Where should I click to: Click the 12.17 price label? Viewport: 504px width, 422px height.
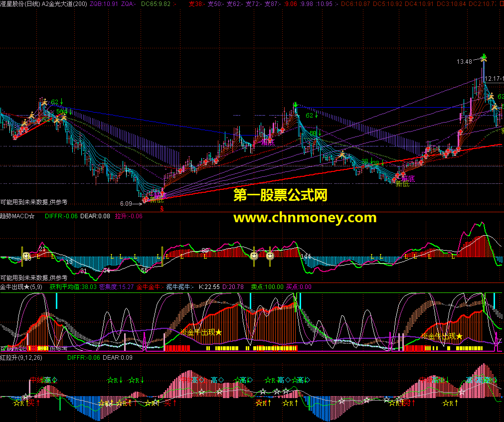[493, 79]
